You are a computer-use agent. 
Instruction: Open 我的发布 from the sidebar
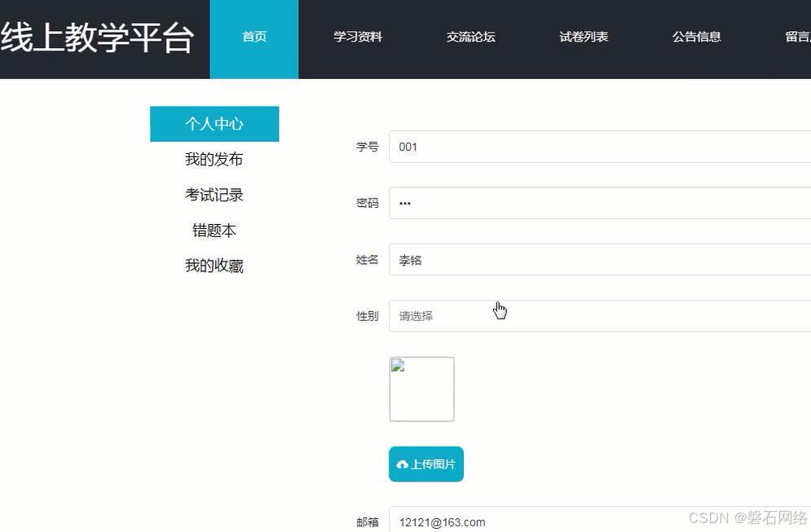coord(214,159)
